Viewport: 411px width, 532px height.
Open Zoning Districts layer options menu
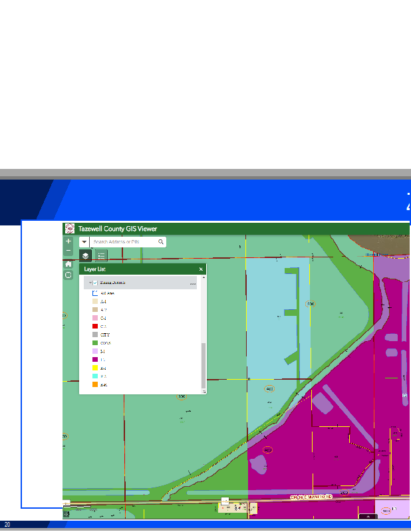point(193,283)
